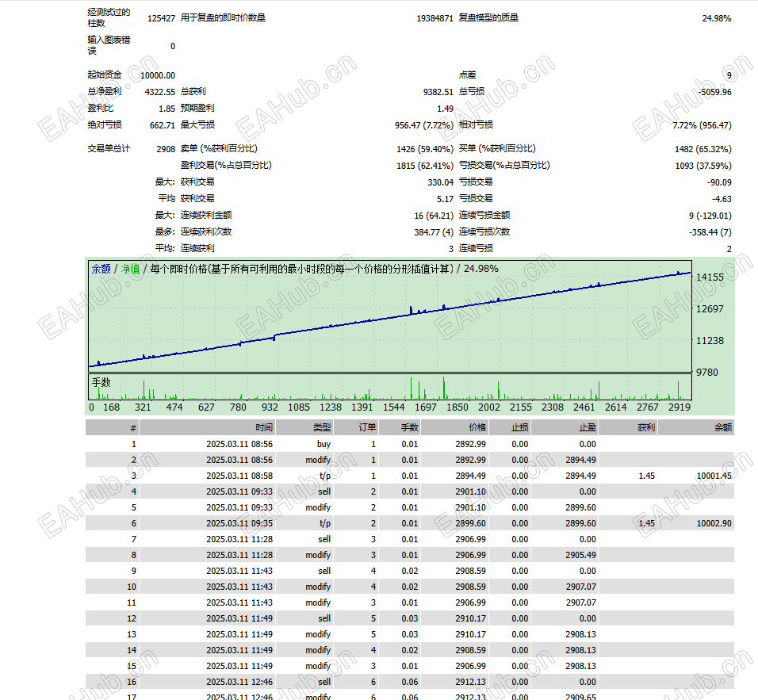Click the x-axis label 2919 under the chart
758x700 pixels.
tap(680, 407)
